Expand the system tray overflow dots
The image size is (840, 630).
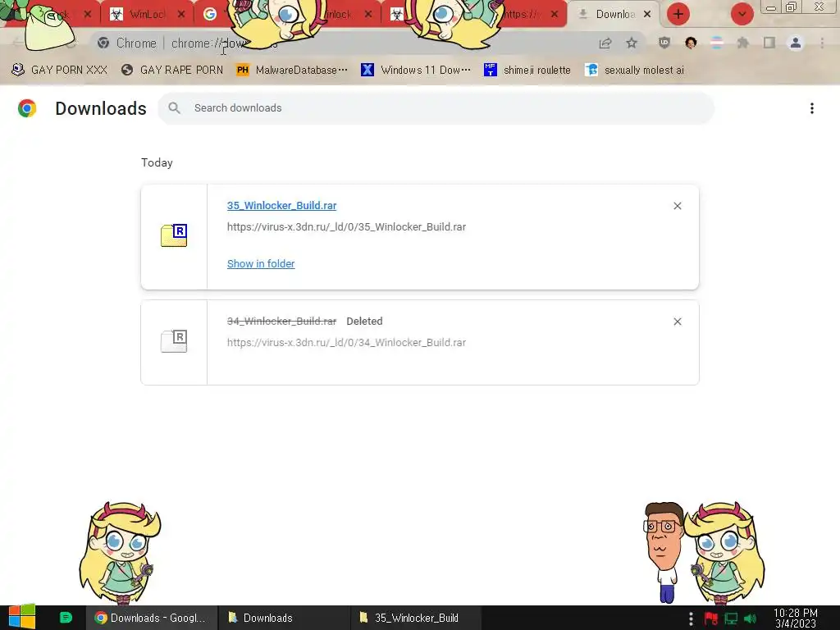click(691, 619)
